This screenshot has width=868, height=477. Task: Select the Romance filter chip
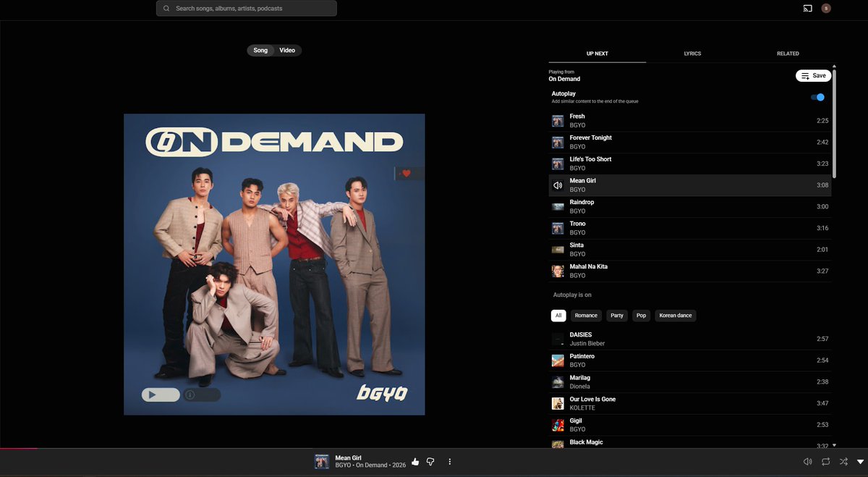coord(586,316)
